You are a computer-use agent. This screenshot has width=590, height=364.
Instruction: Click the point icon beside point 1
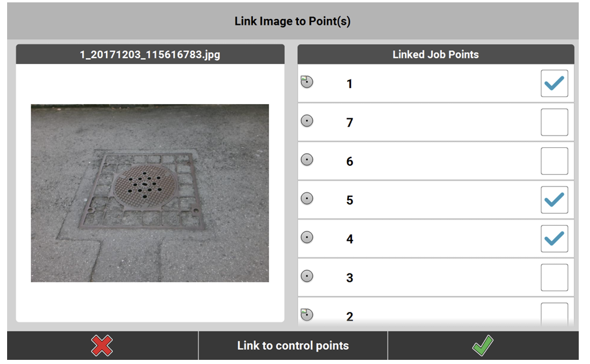tap(307, 82)
